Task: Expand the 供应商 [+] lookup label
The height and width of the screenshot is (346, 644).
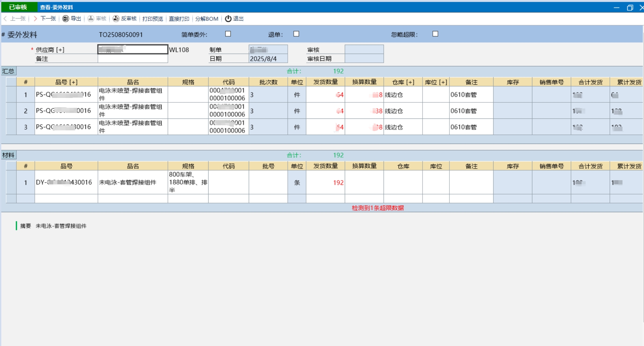Action: click(x=50, y=50)
